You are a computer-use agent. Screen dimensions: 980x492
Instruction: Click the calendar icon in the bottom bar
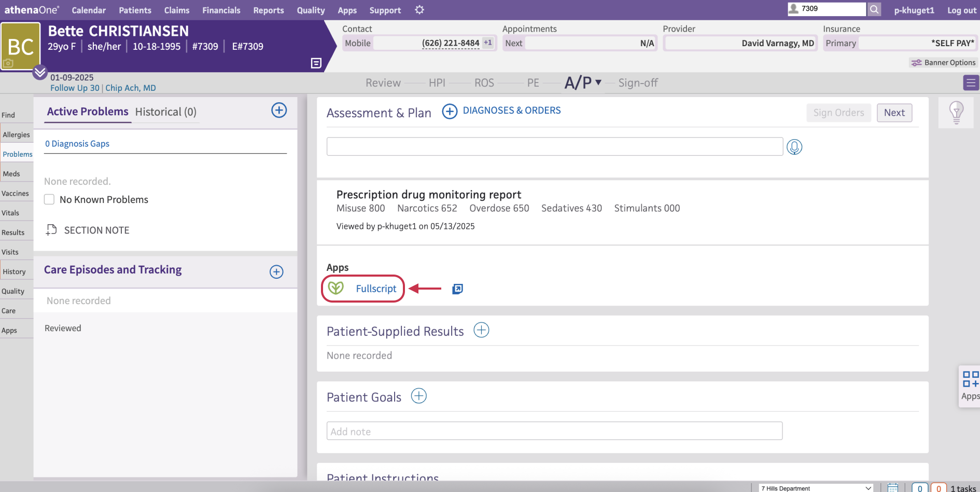coord(893,488)
